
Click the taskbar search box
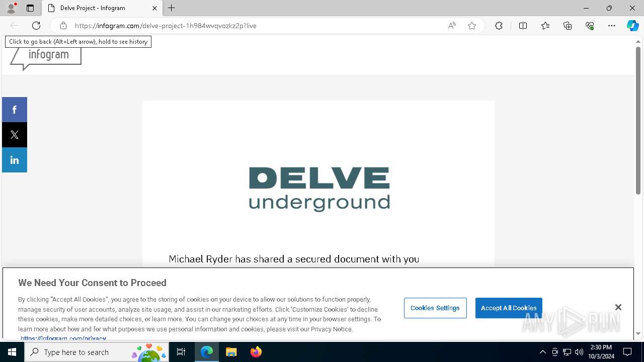point(97,352)
